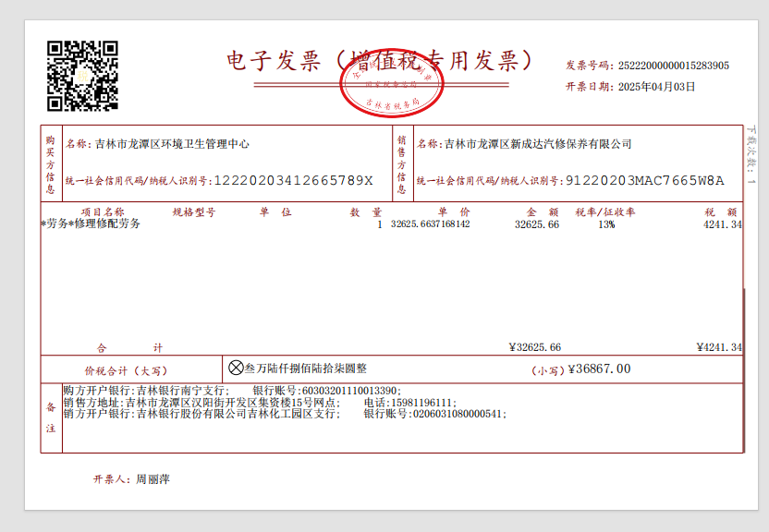The width and height of the screenshot is (769, 532).
Task: Select seller account number 0206031080000541
Action: click(x=458, y=414)
